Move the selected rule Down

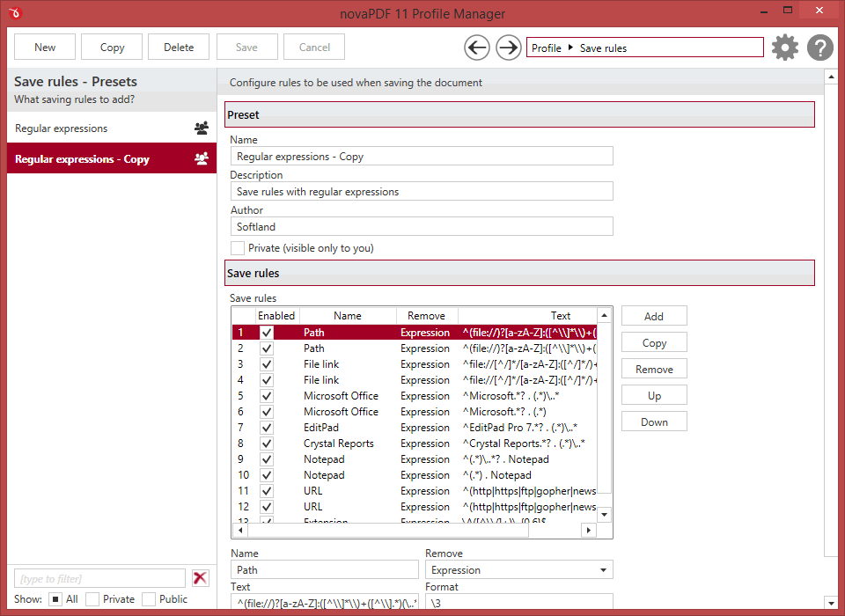[654, 422]
